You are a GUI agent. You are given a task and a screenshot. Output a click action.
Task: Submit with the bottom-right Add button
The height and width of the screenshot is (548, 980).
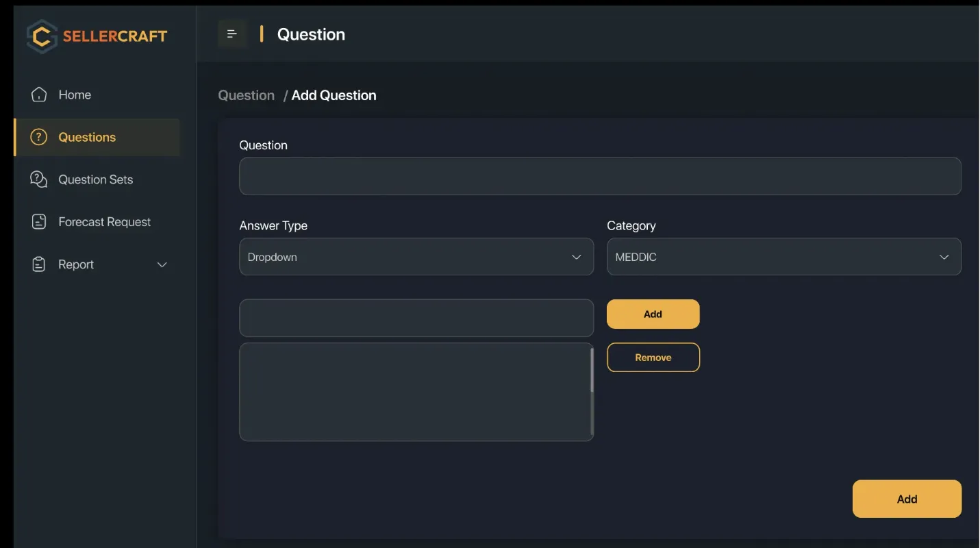coord(906,499)
